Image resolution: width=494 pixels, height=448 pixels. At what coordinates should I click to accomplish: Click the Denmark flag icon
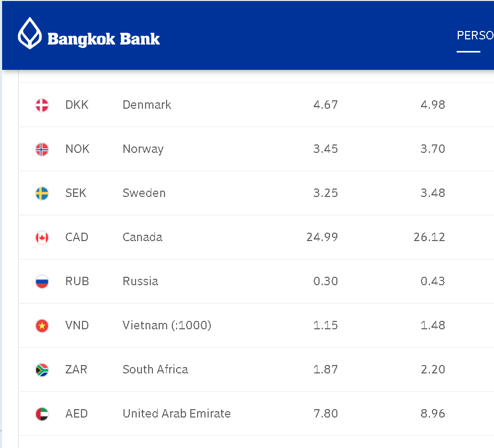(x=42, y=105)
